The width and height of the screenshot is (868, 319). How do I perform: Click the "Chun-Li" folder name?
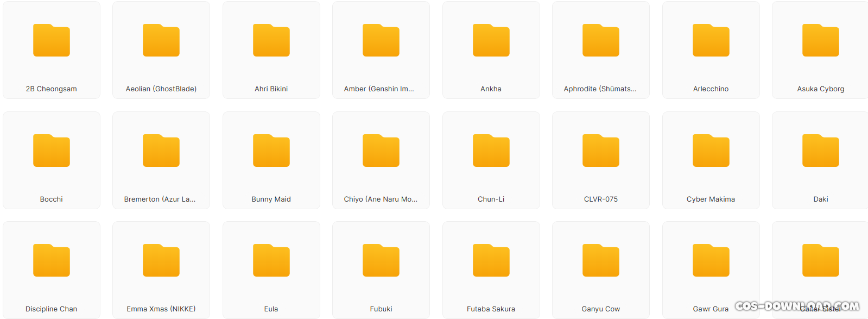click(x=491, y=199)
